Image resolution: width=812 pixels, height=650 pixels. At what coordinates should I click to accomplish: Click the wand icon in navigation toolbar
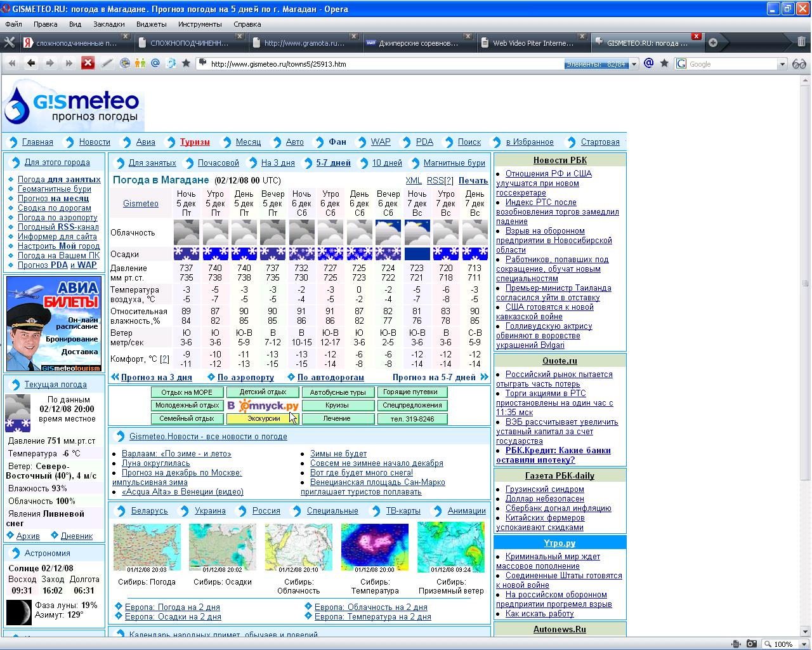[107, 63]
